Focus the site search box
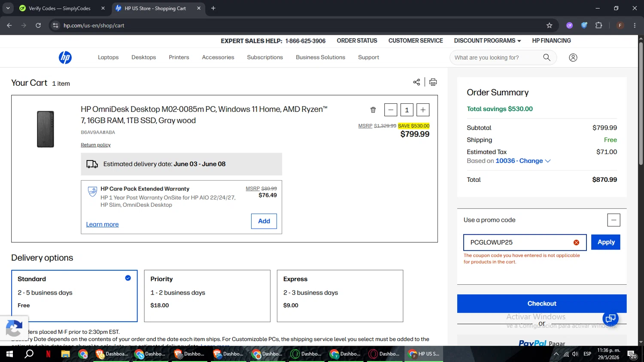Viewport: 644px width, 362px height. pos(496,57)
